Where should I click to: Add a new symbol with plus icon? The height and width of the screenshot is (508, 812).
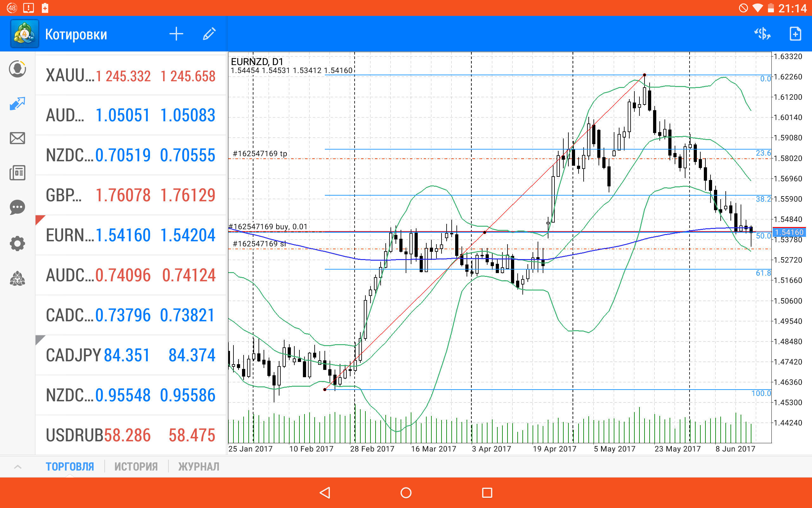pos(176,34)
